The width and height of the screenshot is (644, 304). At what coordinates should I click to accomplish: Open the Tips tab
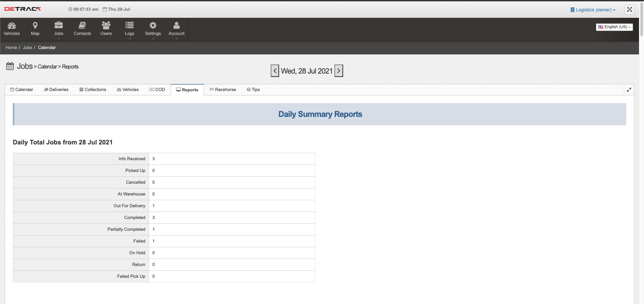253,90
